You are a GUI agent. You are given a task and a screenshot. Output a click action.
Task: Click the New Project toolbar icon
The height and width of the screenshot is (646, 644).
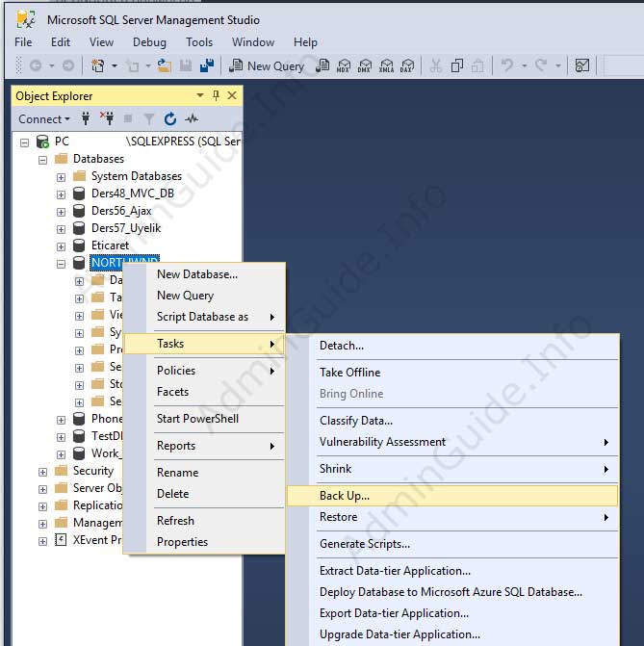[97, 65]
